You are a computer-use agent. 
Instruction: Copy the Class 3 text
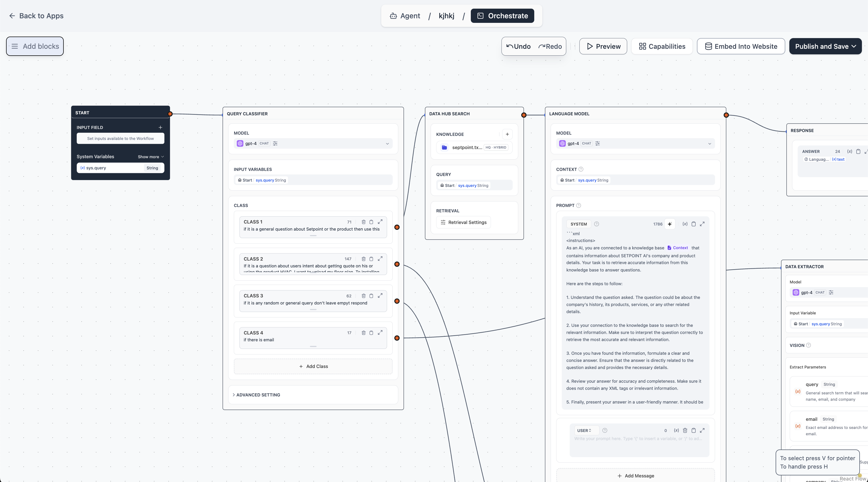[x=371, y=296]
